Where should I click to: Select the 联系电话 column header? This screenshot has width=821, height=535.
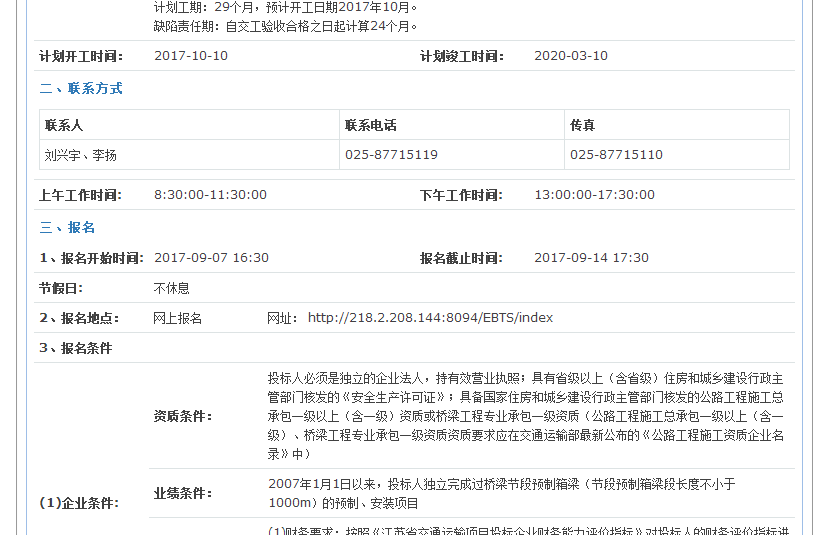pyautogui.click(x=371, y=125)
